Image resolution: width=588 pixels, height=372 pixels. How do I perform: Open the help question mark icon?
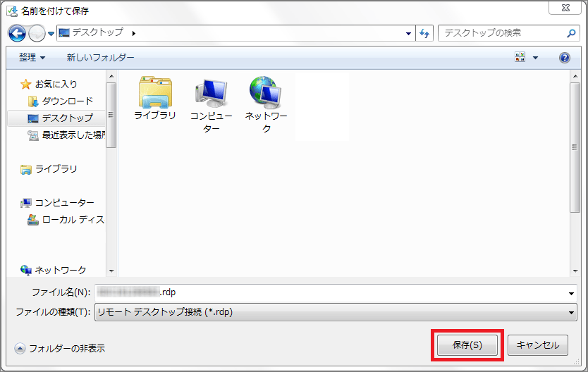(564, 58)
